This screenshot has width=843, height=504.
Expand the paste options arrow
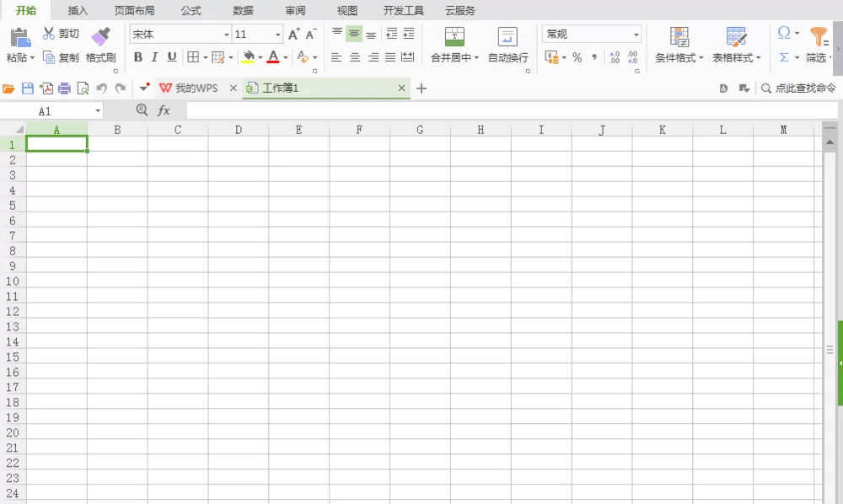pos(32,57)
